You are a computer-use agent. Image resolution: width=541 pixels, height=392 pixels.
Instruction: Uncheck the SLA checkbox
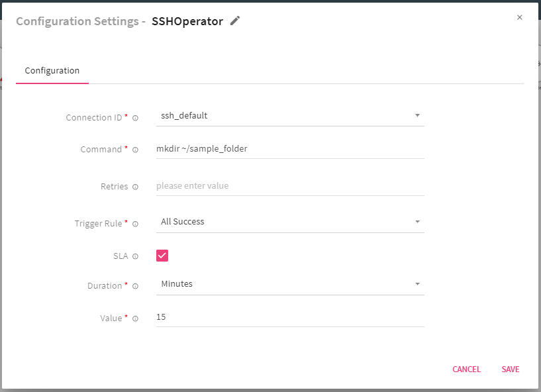(162, 255)
